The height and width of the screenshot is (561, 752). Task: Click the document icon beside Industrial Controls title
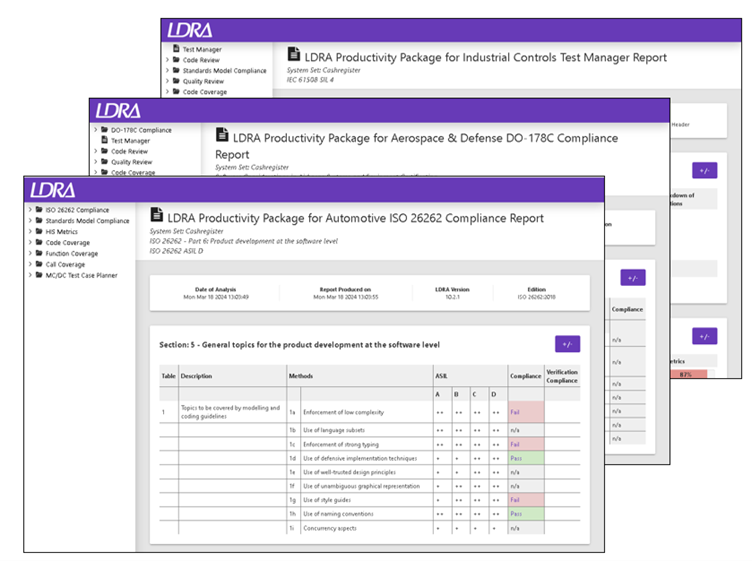pyautogui.click(x=294, y=54)
